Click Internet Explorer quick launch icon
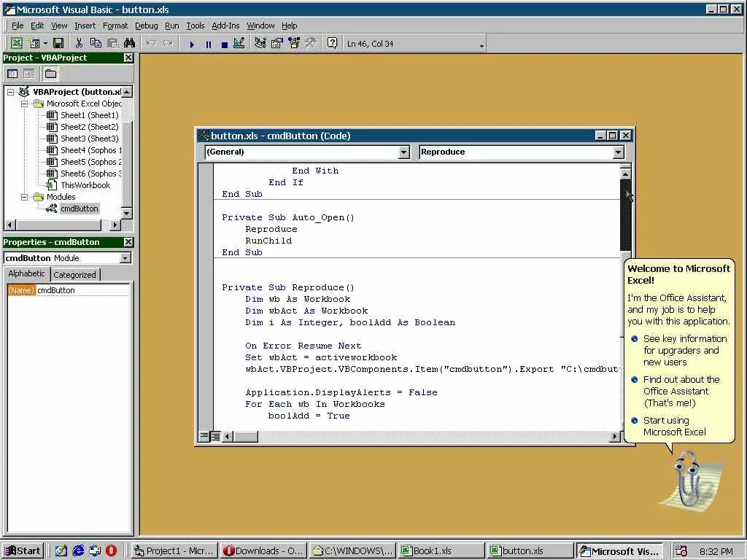Viewport: 747px width, 560px height. (x=78, y=551)
